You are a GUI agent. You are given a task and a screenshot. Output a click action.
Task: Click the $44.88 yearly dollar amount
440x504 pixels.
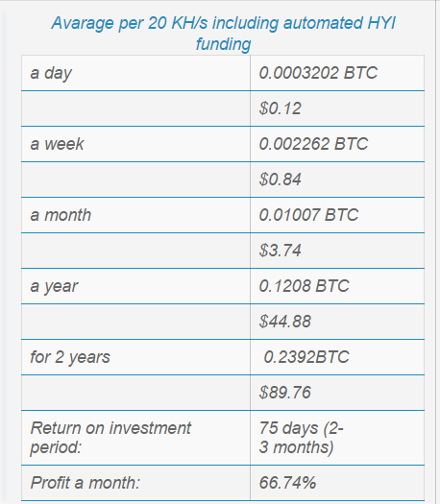click(x=285, y=322)
